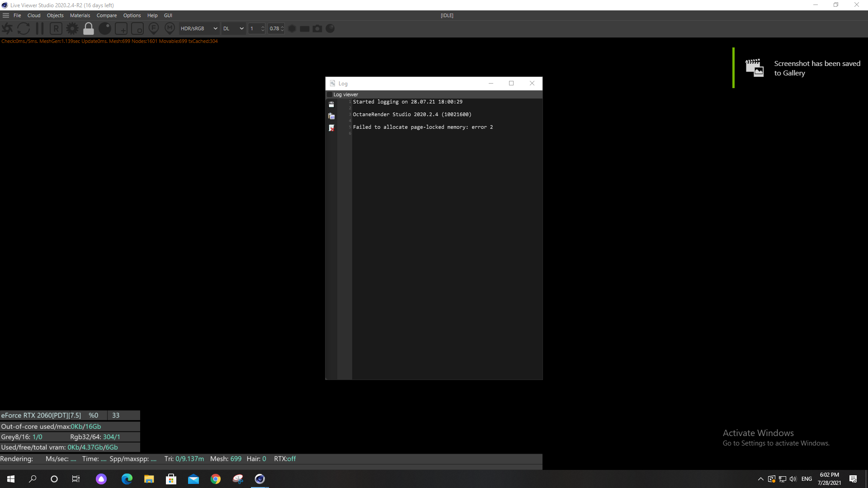Viewport: 868px width, 488px height.
Task: Click the pick material (M) marker icon
Action: coord(170,28)
